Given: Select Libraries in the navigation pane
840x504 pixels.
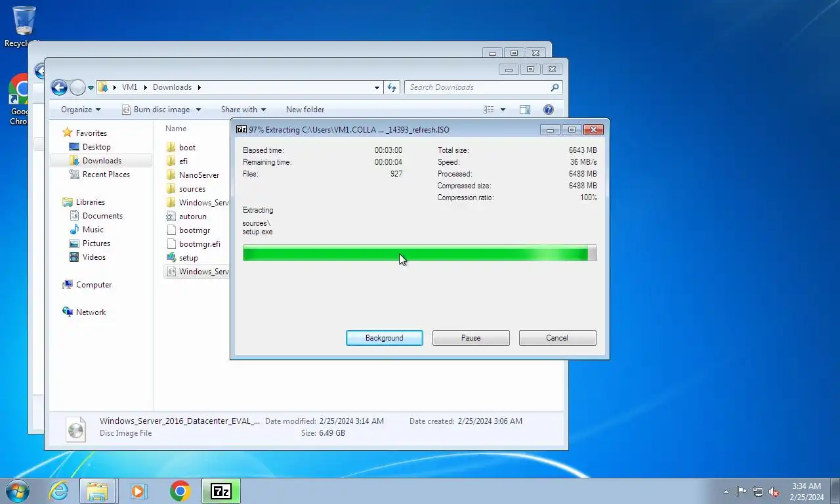Looking at the screenshot, I should tap(83, 202).
